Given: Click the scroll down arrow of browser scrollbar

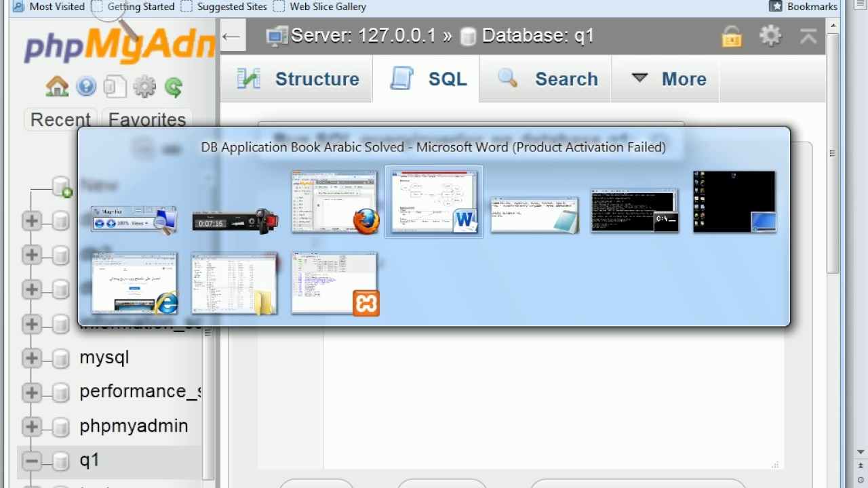Looking at the screenshot, I should [861, 452].
